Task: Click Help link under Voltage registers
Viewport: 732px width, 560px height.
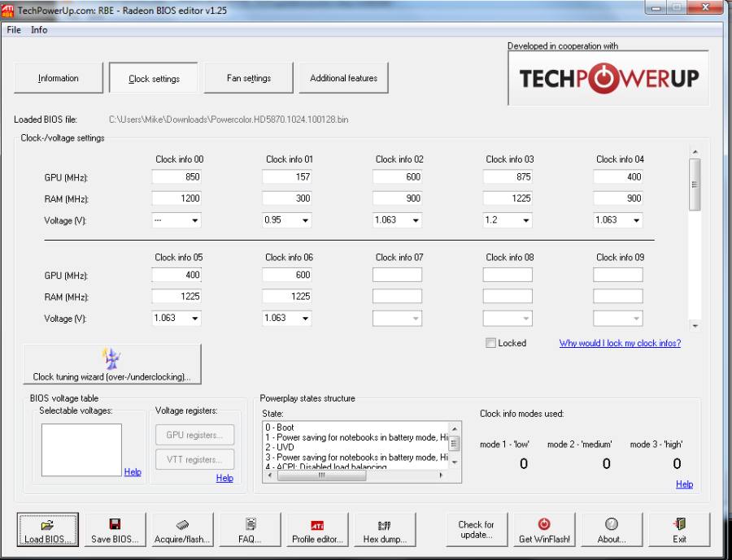Action: pyautogui.click(x=224, y=478)
